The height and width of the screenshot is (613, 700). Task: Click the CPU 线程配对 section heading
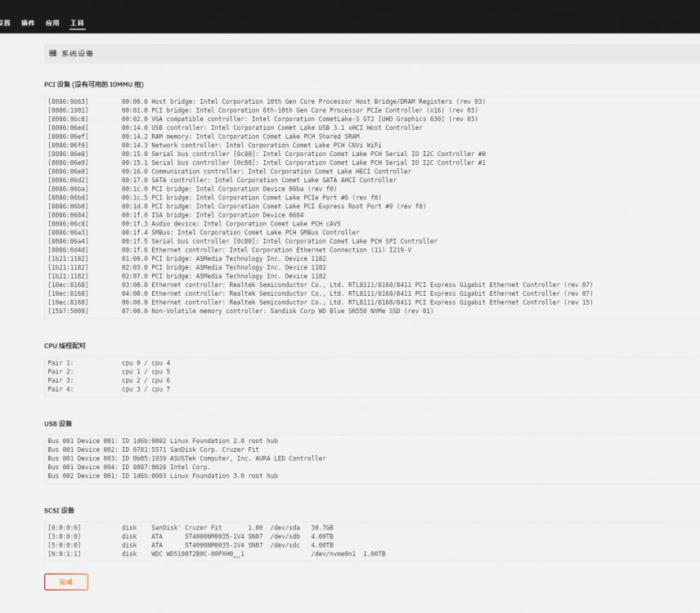click(65, 346)
